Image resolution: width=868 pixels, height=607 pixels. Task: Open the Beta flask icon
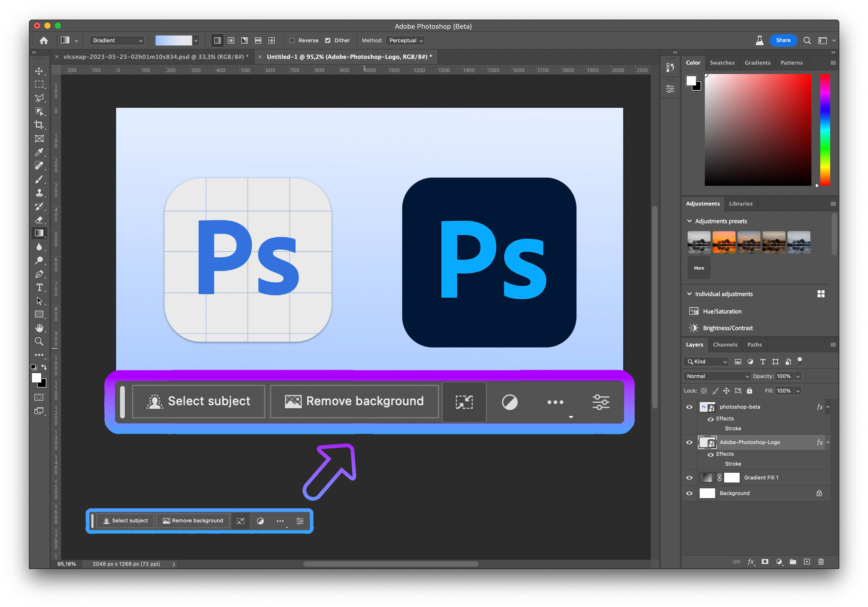759,40
